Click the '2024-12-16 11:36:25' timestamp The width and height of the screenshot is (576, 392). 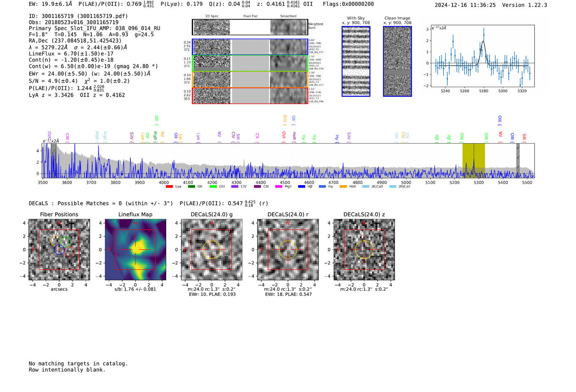(x=465, y=5)
